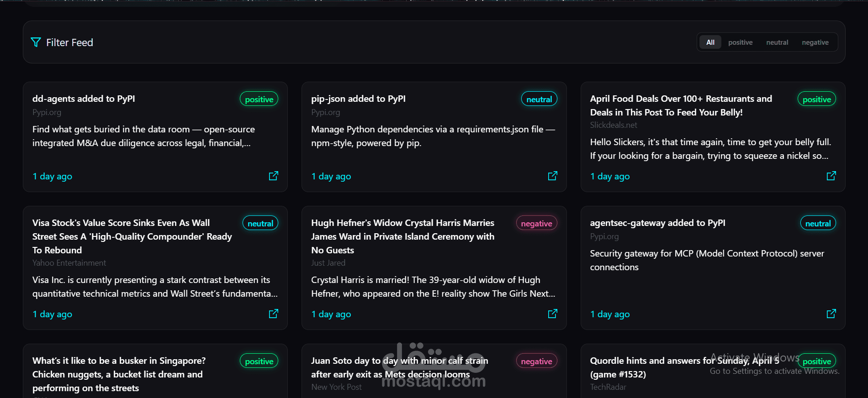The width and height of the screenshot is (868, 398).
Task: Open 'pip-json added to PyPI' headline
Action: pos(358,99)
